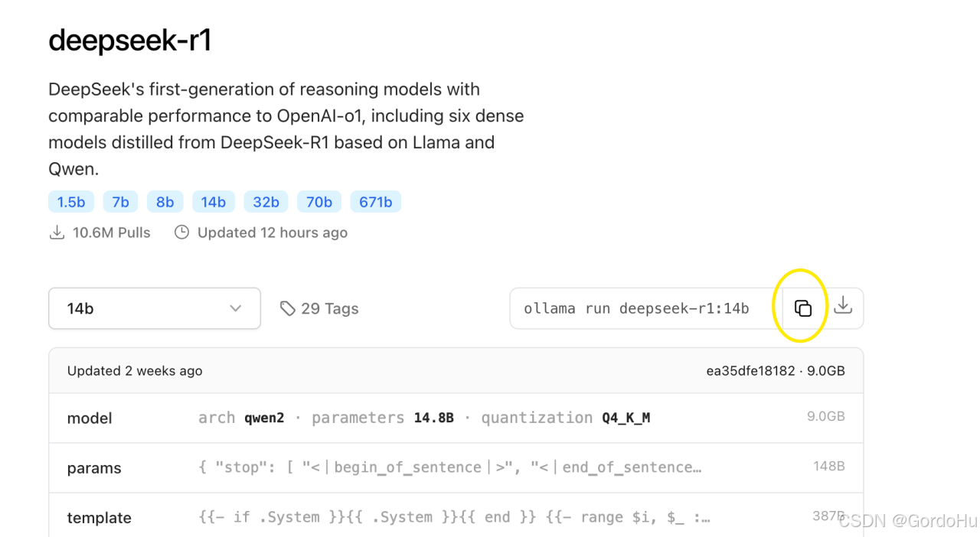Click the 9.0GB size in the model row
Screen dimensions: 980x537
(x=826, y=416)
